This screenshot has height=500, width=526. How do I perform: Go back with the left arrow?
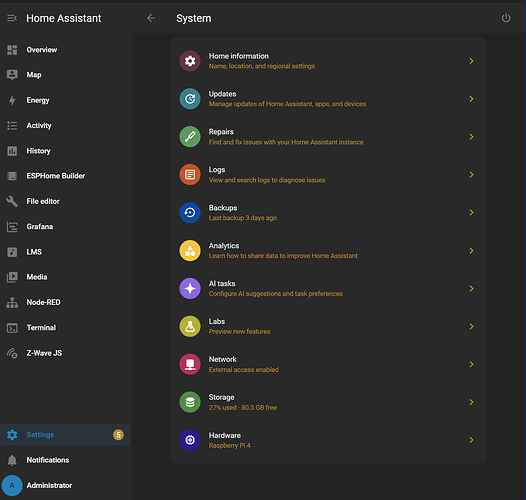tap(151, 18)
